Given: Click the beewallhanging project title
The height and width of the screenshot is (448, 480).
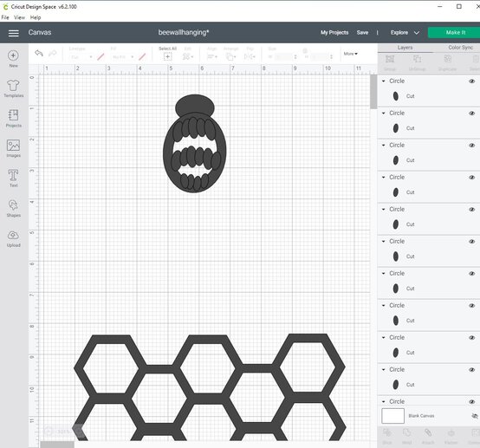Looking at the screenshot, I should click(x=184, y=32).
